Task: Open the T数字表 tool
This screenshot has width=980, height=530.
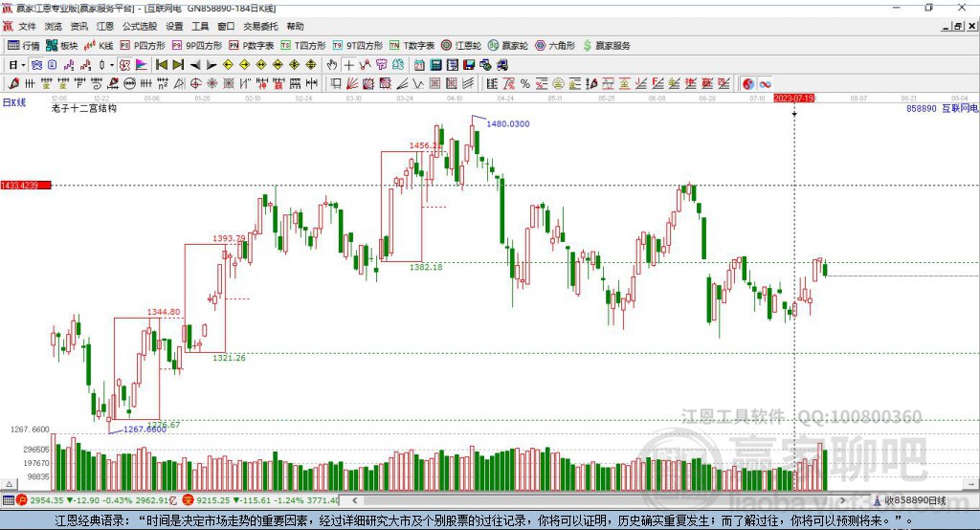Action: tap(412, 46)
